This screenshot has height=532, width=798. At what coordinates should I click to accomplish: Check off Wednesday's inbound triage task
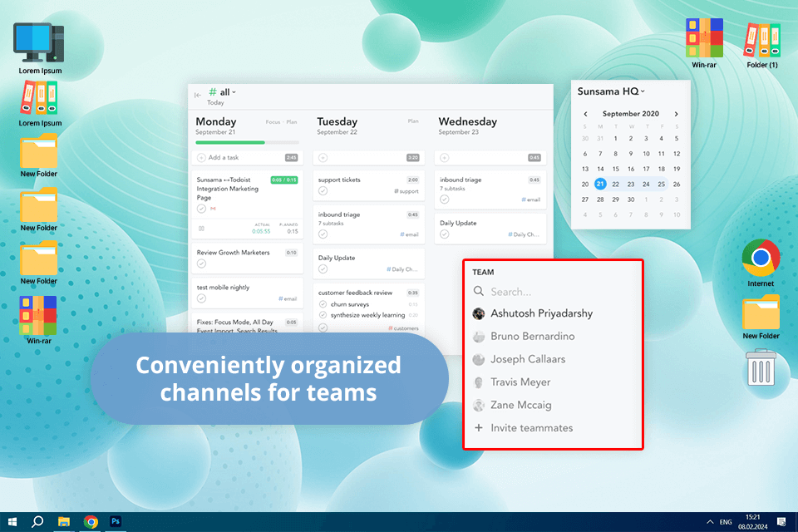(444, 199)
